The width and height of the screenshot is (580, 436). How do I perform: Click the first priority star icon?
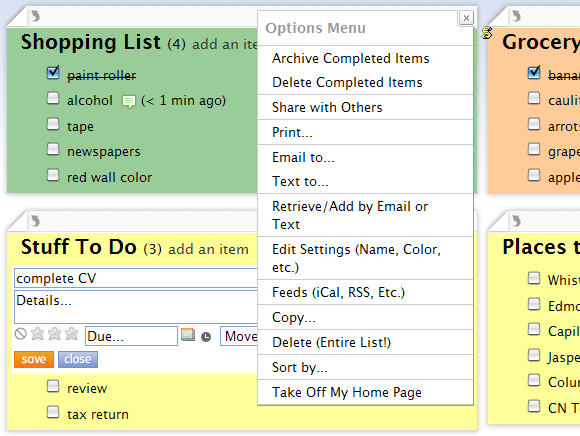[37, 334]
